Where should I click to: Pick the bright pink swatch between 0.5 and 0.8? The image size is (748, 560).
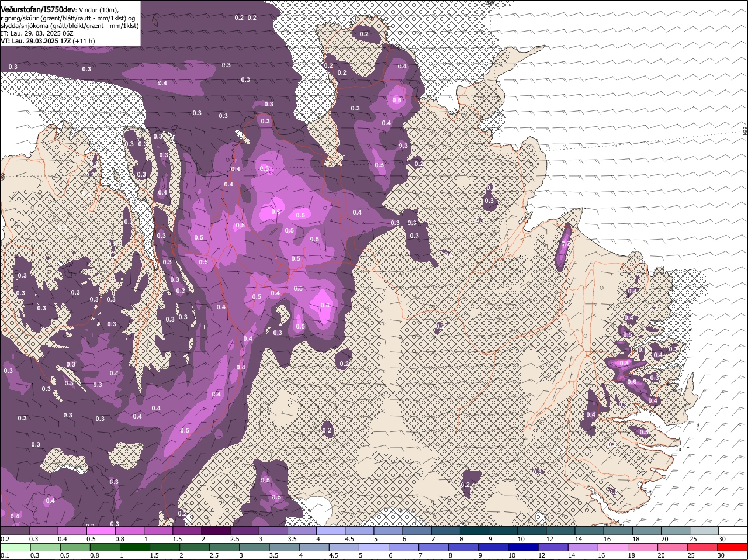pos(101,531)
